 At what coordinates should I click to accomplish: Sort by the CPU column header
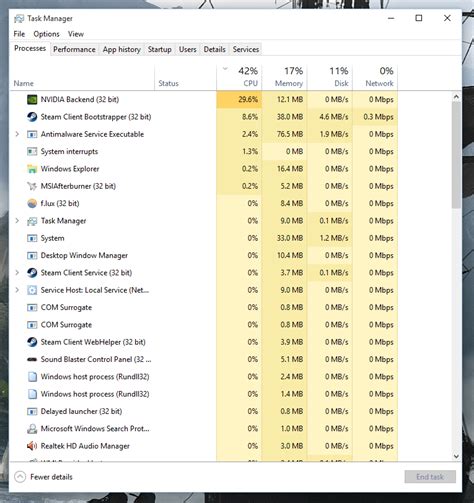[x=239, y=77]
